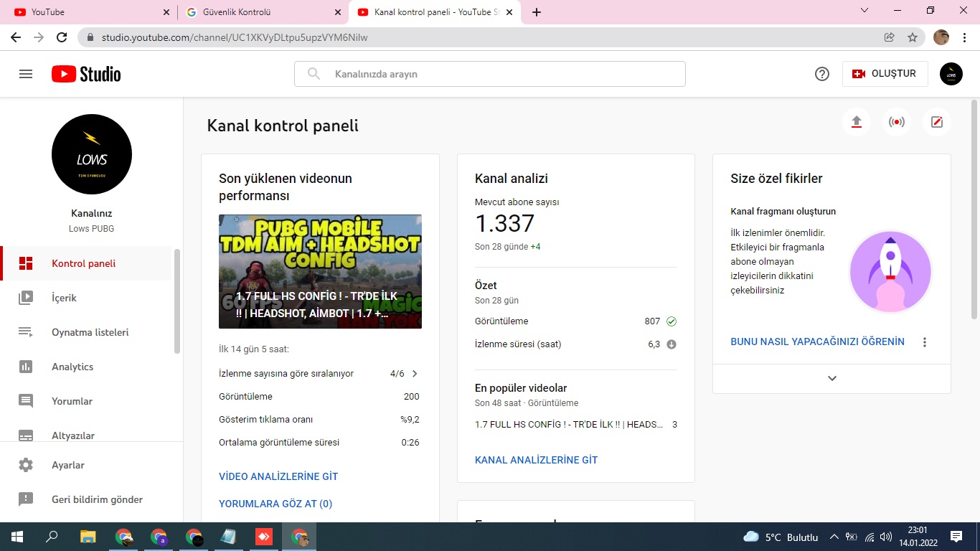Click the page's vertical scrollbar

click(974, 209)
